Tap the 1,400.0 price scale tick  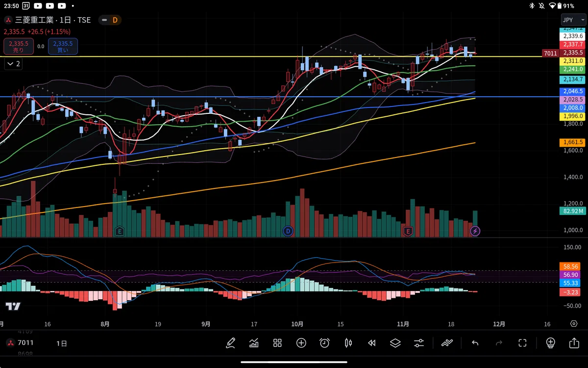[573, 177]
